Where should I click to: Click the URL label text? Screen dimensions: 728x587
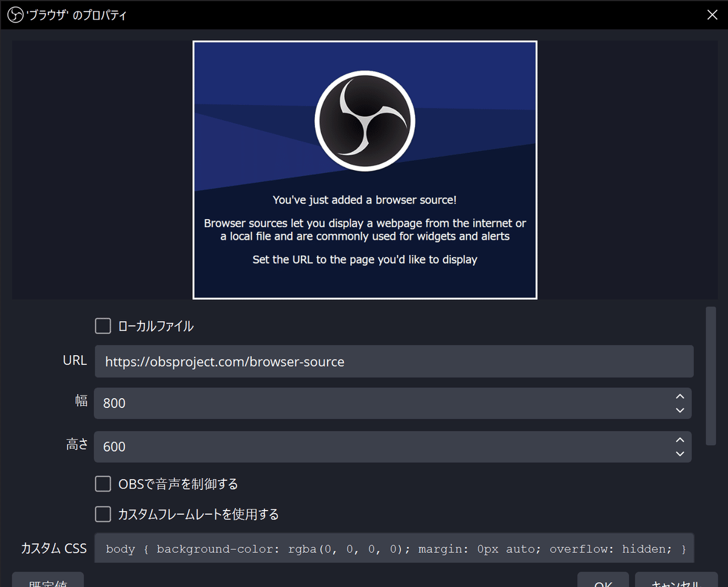pyautogui.click(x=75, y=361)
